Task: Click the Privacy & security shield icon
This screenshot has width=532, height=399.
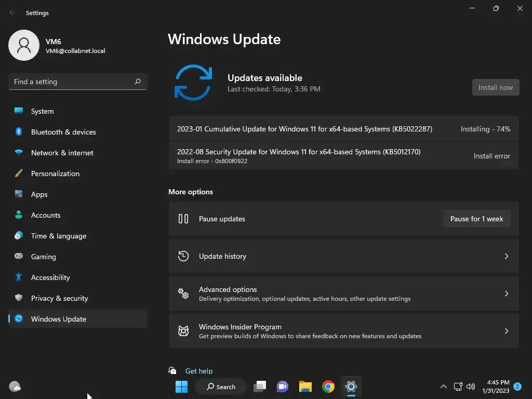Action: click(19, 298)
